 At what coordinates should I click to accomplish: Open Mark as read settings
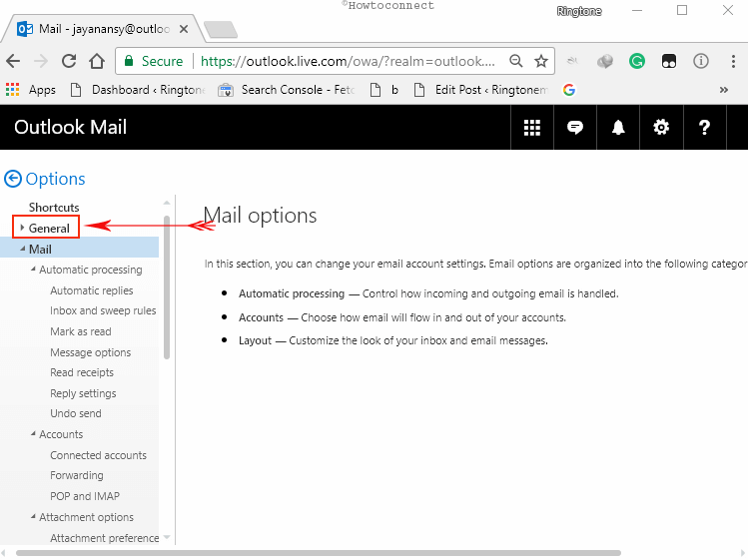pyautogui.click(x=81, y=331)
